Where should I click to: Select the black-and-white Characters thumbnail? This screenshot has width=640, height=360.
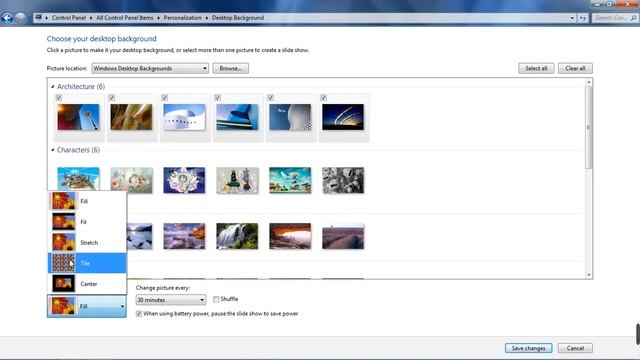[x=343, y=180]
